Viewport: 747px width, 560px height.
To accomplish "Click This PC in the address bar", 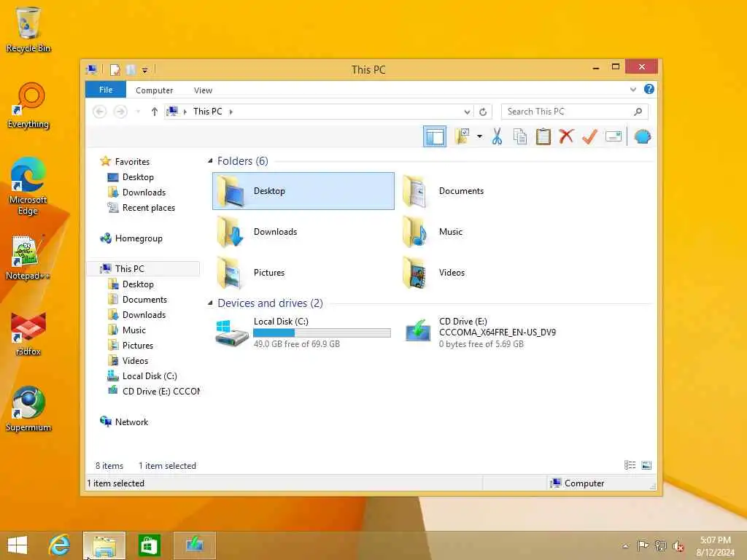I will 208,112.
